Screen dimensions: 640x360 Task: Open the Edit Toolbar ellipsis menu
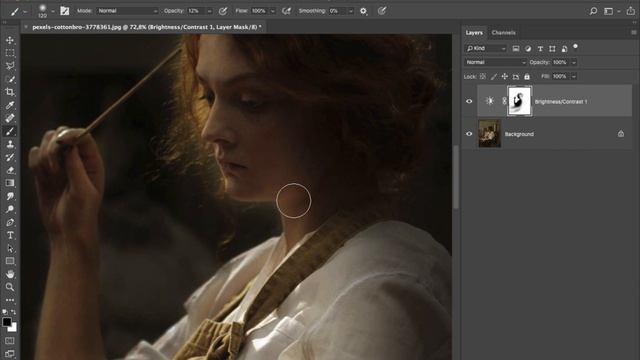coord(10,300)
